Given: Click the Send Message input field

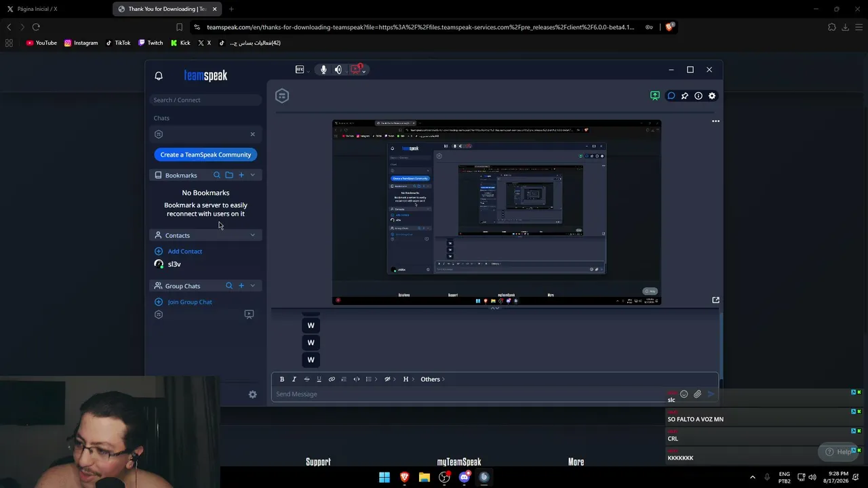Looking at the screenshot, I should click(x=468, y=394).
